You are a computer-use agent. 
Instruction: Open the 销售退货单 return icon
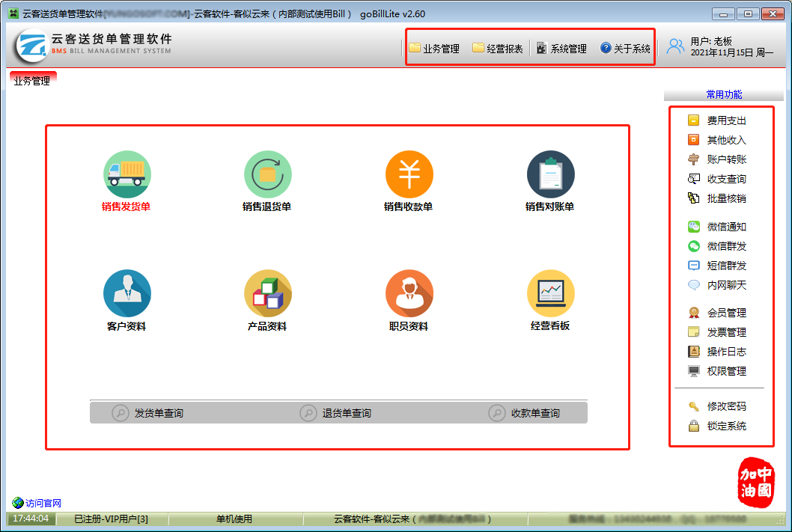[x=268, y=174]
